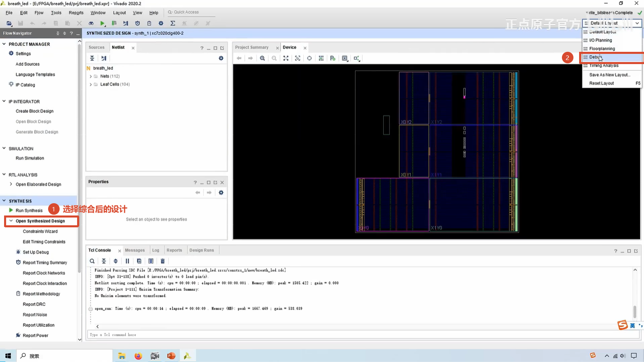Clear Tcl Console with trash icon
644x362 pixels.
point(162,261)
